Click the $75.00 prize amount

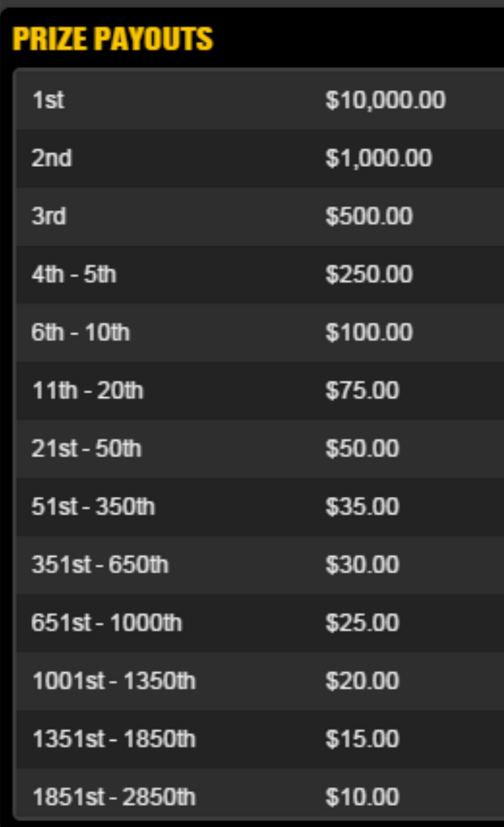pos(362,390)
